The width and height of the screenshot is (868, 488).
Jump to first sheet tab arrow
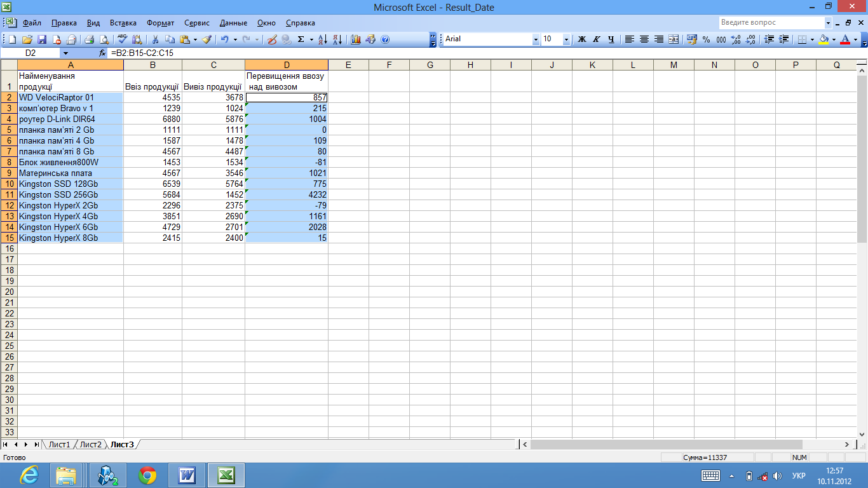[x=6, y=444]
